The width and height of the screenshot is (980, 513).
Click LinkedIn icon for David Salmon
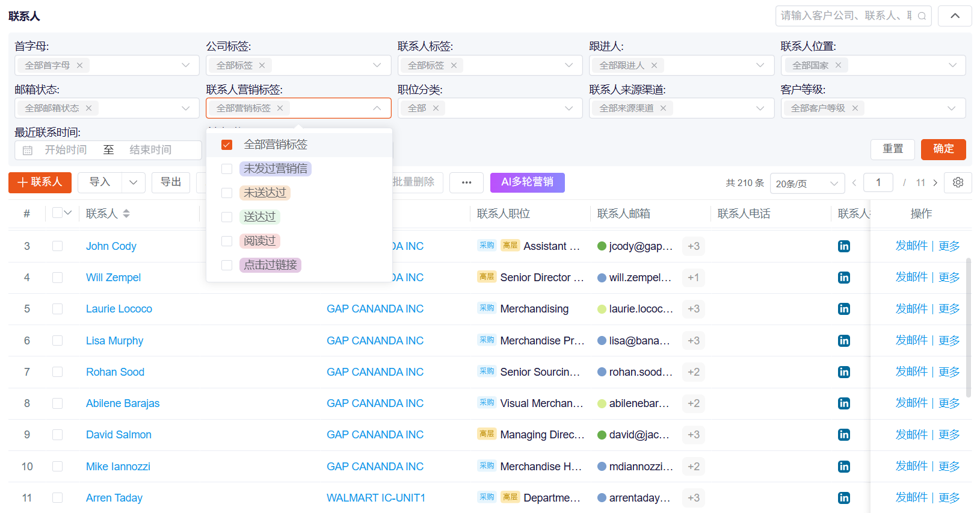[x=844, y=435]
